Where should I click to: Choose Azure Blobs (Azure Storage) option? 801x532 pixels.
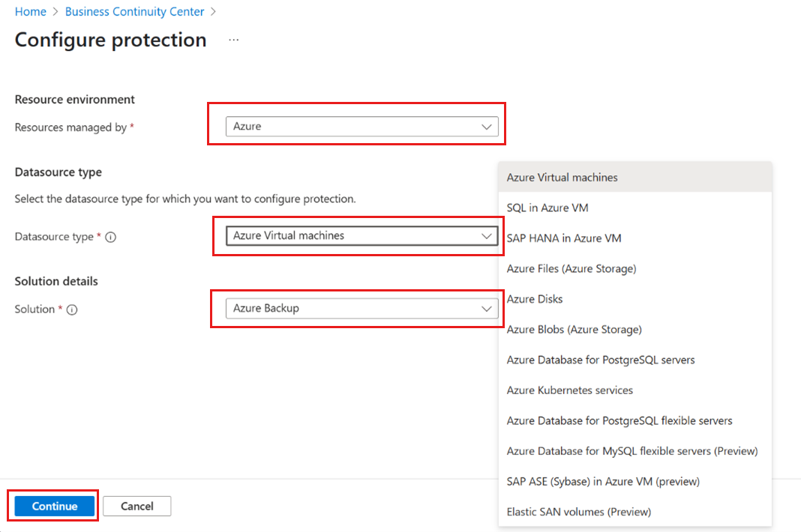635,329
